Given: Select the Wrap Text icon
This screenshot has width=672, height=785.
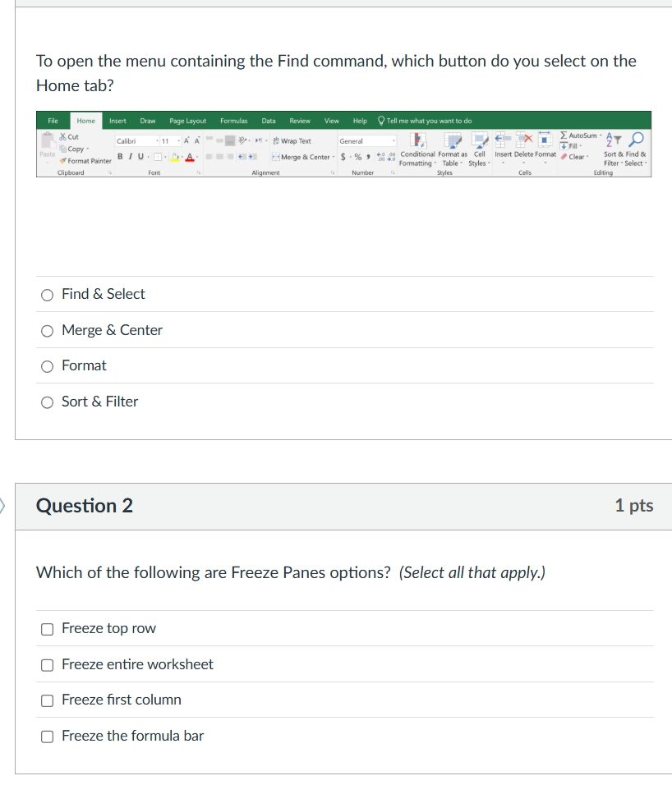Looking at the screenshot, I should click(277, 140).
